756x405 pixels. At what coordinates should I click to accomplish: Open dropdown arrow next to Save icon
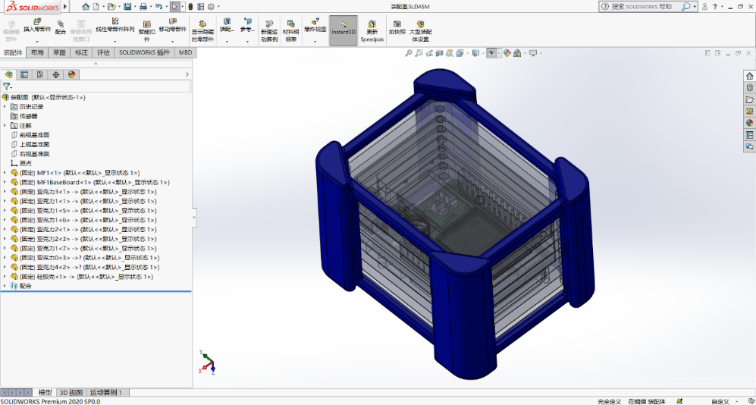[134, 7]
